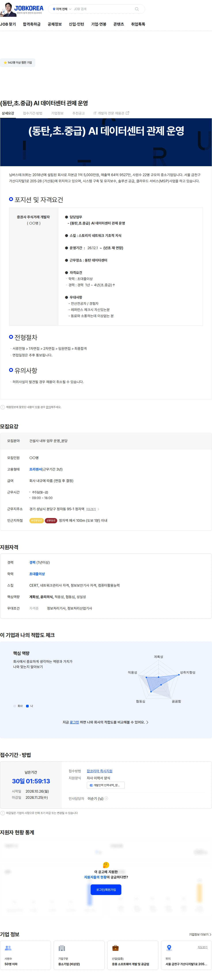Click the JOBKOREA logo

(29, 8)
